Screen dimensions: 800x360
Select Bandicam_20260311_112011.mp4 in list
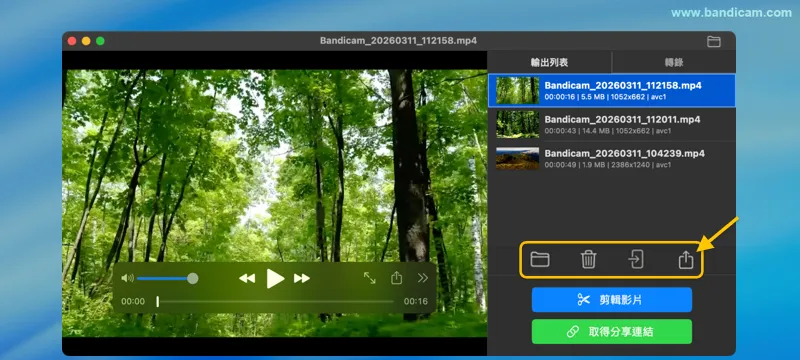612,124
